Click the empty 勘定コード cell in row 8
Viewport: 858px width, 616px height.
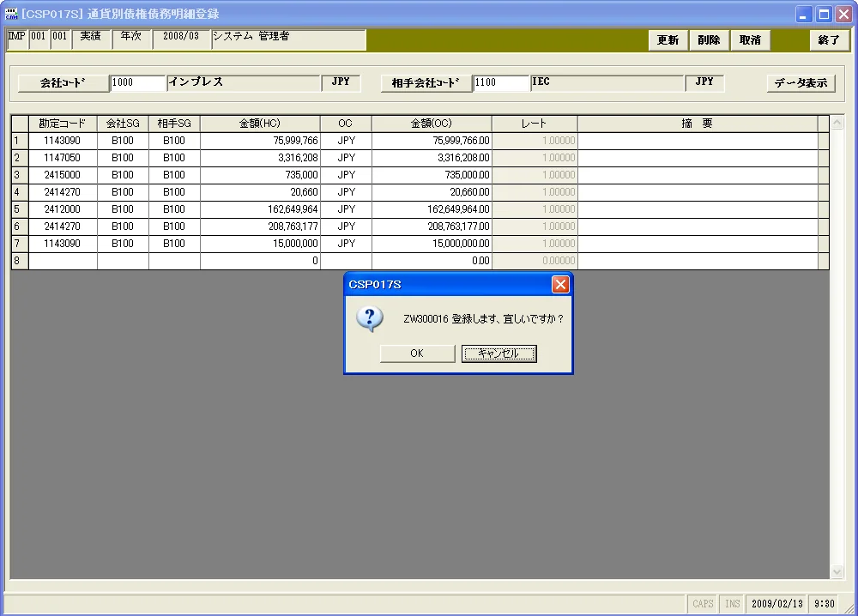point(63,261)
